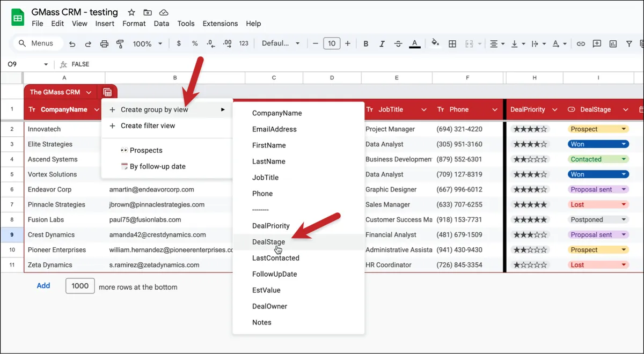The image size is (644, 354).
Task: Toggle Strikethrough formatting
Action: click(x=398, y=44)
